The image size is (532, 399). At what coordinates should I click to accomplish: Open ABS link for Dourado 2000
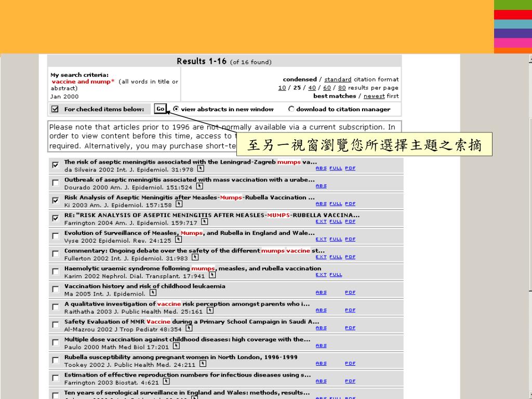tap(321, 187)
